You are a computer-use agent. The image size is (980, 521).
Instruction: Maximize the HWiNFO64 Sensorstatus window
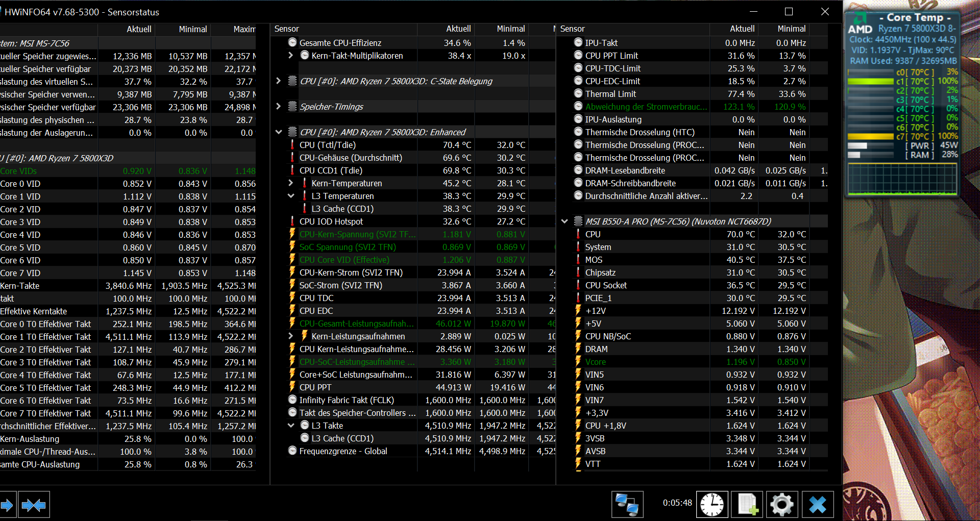(x=789, y=12)
